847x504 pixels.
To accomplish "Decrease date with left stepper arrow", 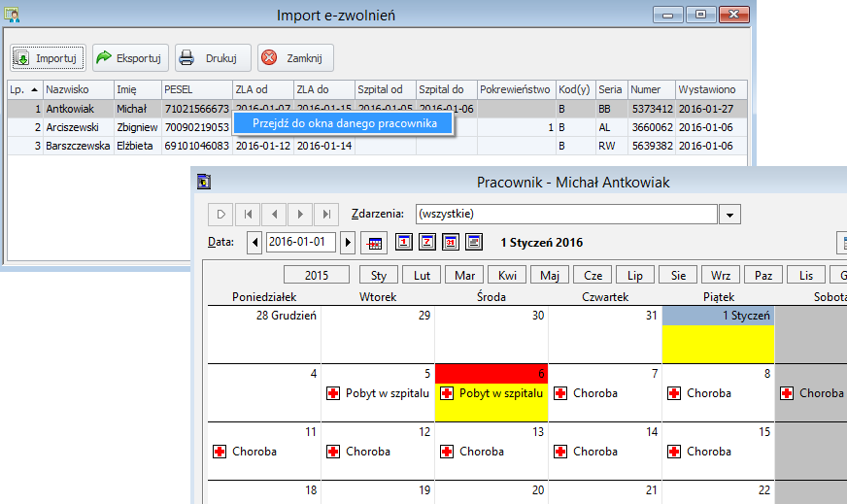I will [254, 242].
